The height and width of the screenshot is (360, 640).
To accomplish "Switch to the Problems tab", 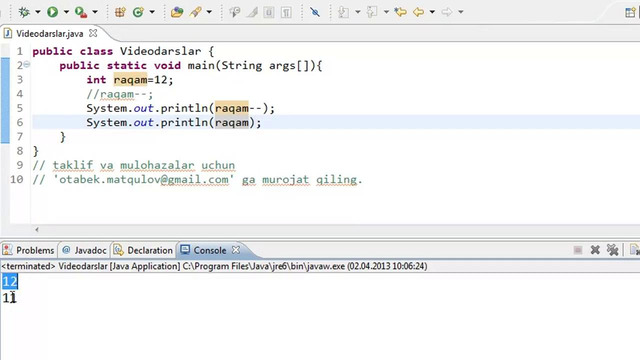I will (x=29, y=250).
